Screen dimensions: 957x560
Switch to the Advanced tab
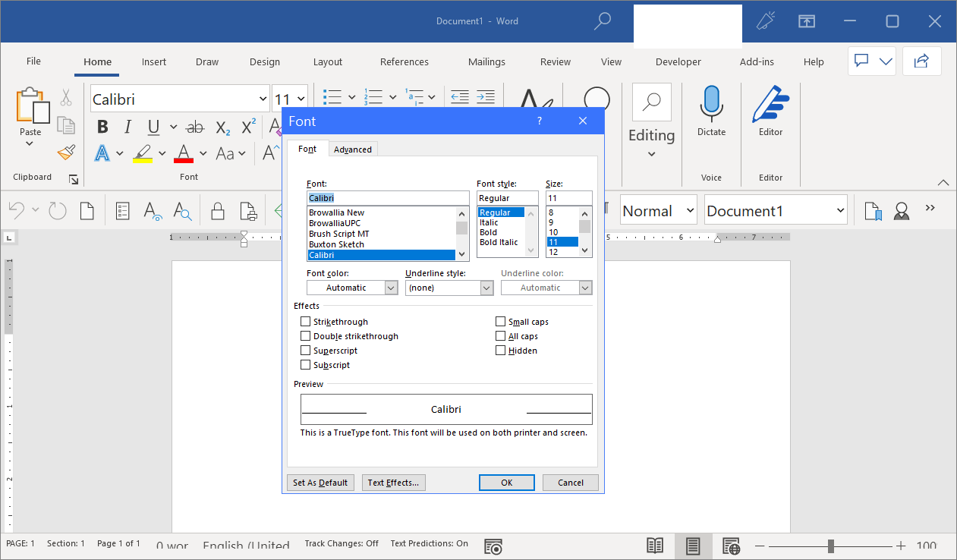pos(353,149)
